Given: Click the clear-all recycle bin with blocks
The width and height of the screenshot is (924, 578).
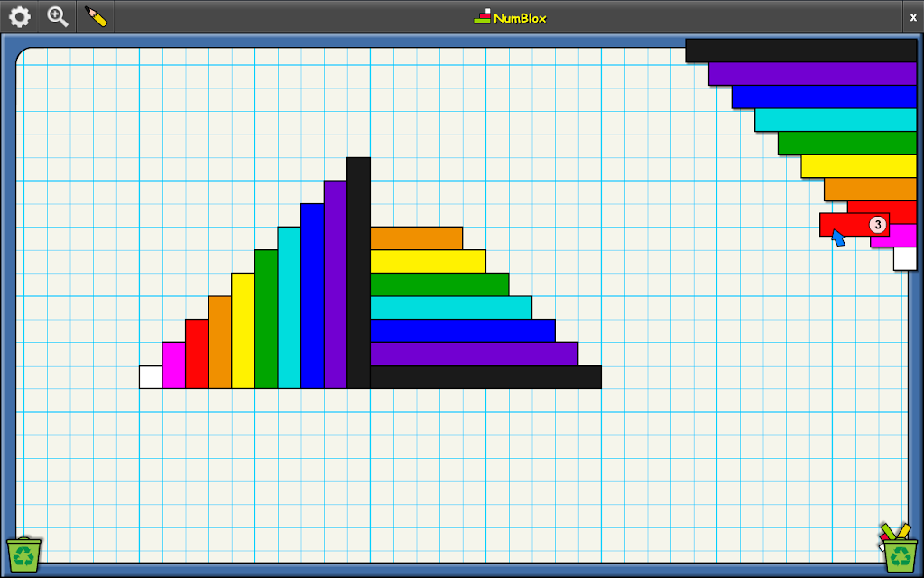Looking at the screenshot, I should [900, 548].
